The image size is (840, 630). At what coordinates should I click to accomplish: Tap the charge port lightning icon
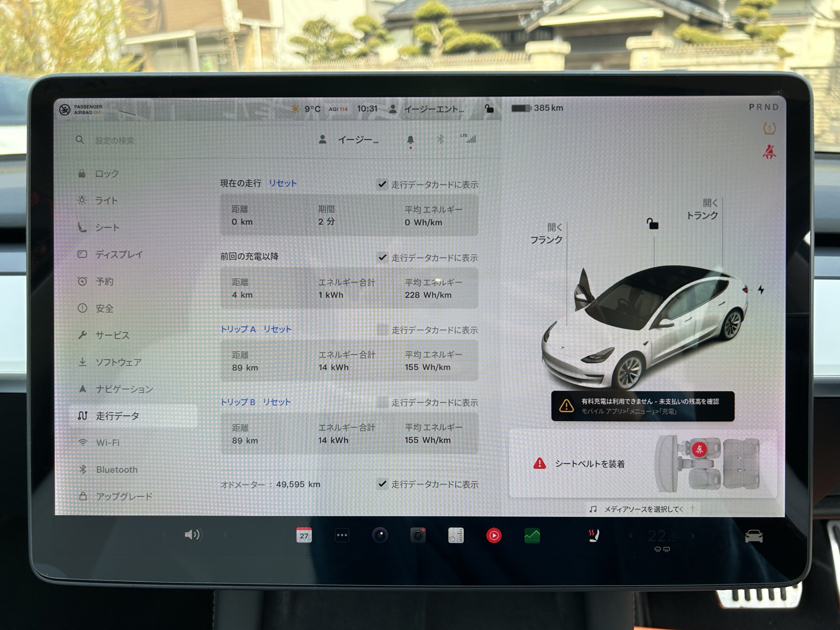(761, 290)
